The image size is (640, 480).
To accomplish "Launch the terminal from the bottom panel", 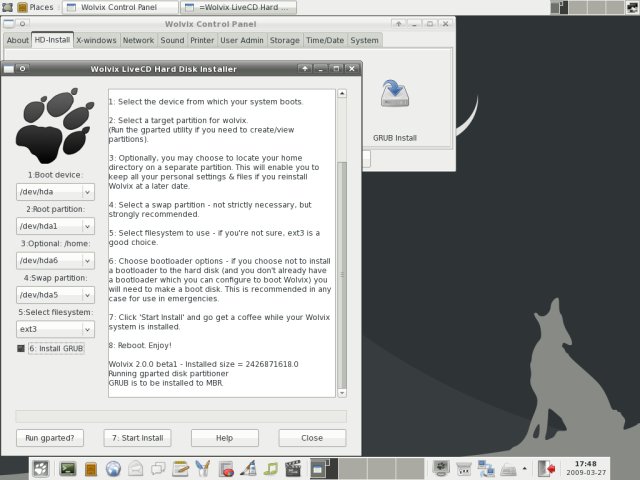I will [68, 469].
